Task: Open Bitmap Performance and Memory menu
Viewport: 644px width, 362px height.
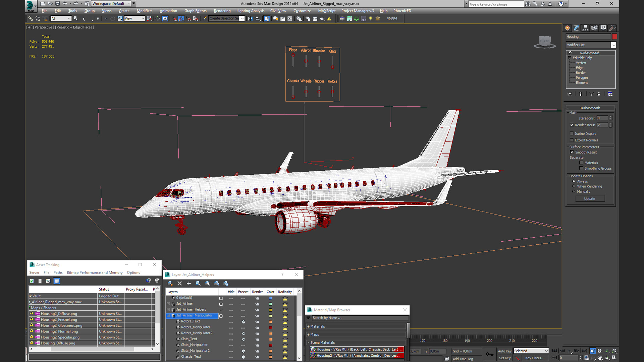Action: pyautogui.click(x=95, y=273)
